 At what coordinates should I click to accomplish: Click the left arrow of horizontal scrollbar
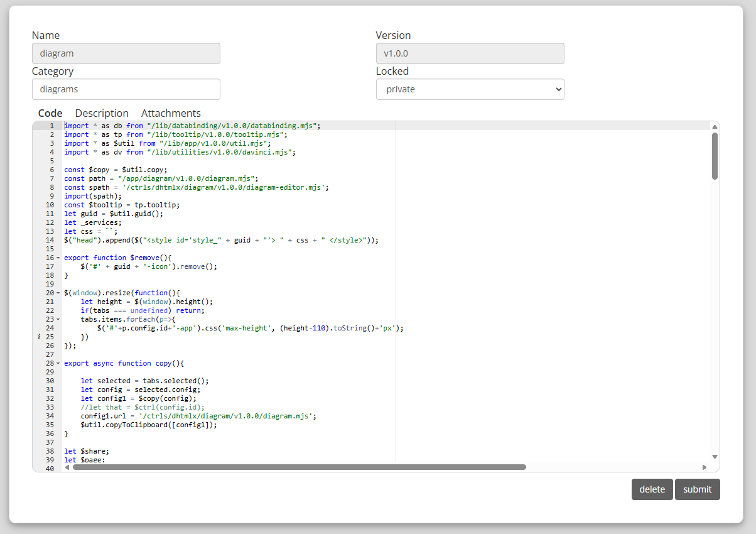[67, 467]
